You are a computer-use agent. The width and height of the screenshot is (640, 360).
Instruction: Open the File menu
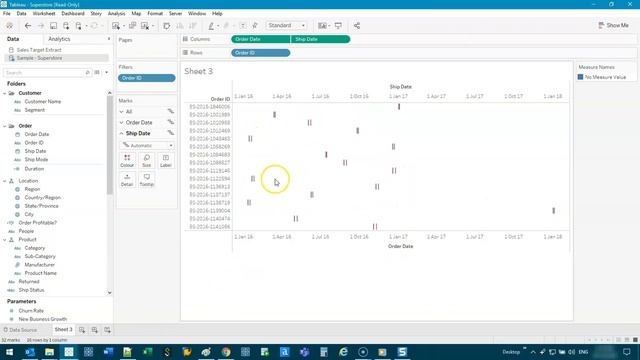pyautogui.click(x=7, y=13)
